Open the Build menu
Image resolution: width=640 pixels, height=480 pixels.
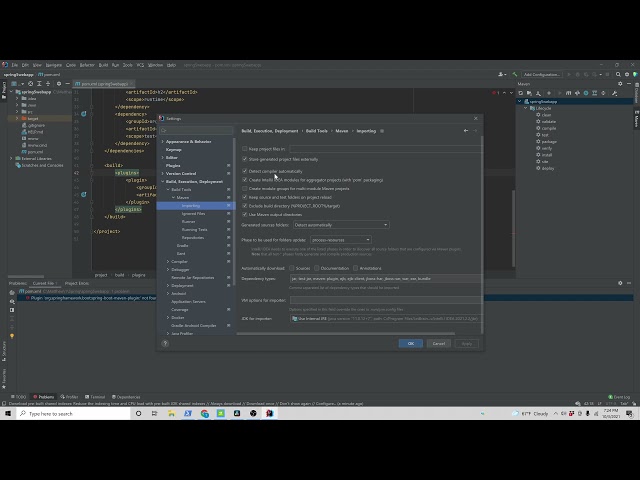pyautogui.click(x=103, y=65)
